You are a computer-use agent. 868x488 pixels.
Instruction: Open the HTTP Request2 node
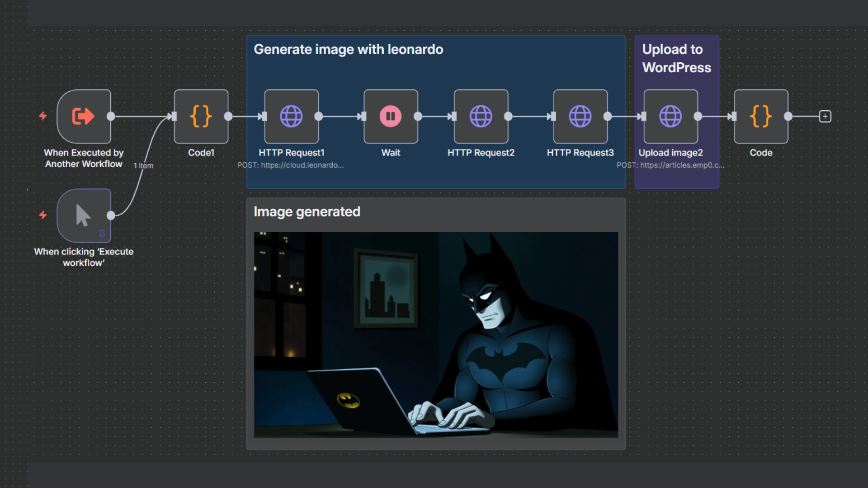481,117
